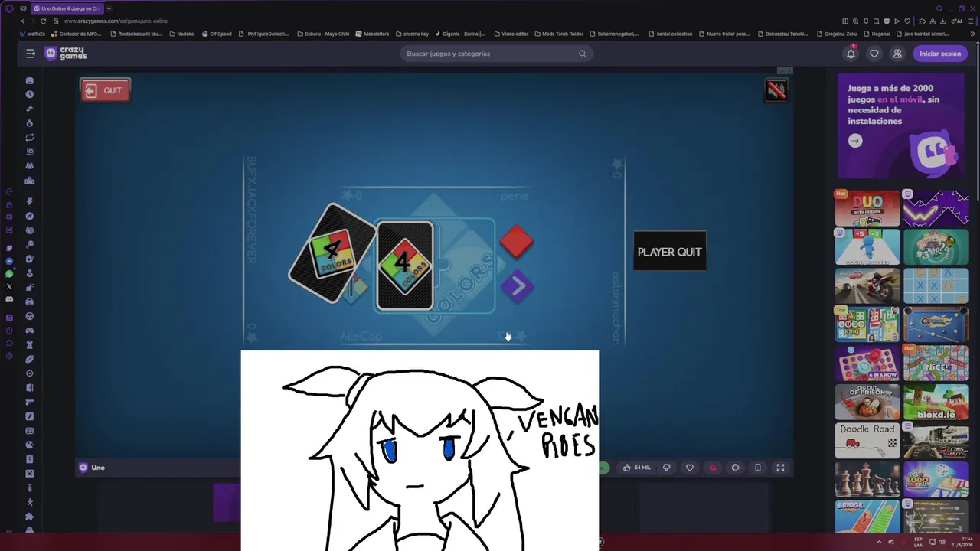Open the chess game thumbnail
The width and height of the screenshot is (980, 551).
point(867,479)
